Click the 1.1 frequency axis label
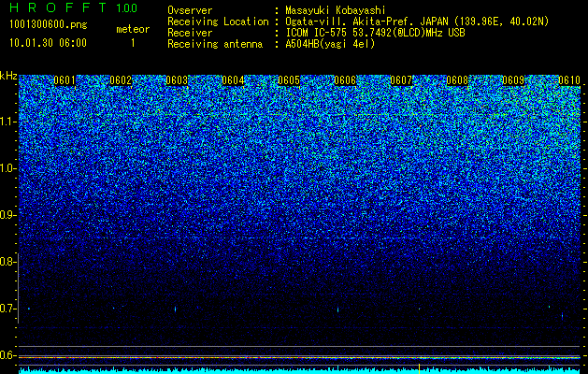The image size is (588, 374). 8,122
